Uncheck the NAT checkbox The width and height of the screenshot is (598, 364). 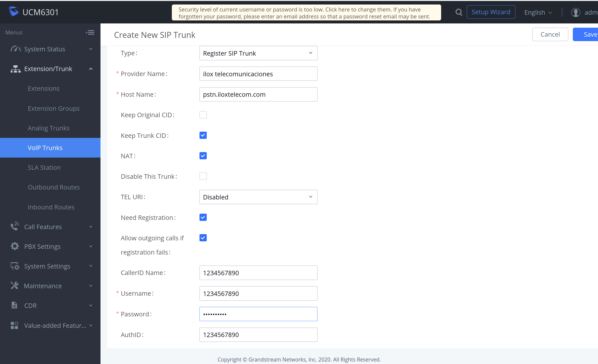coord(203,156)
